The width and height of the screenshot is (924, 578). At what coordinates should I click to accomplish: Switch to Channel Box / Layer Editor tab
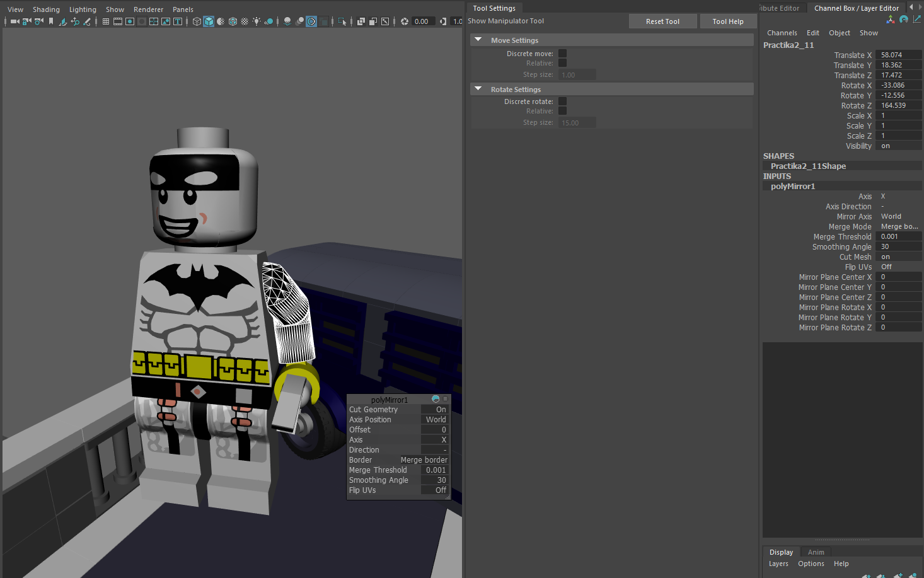coord(857,8)
